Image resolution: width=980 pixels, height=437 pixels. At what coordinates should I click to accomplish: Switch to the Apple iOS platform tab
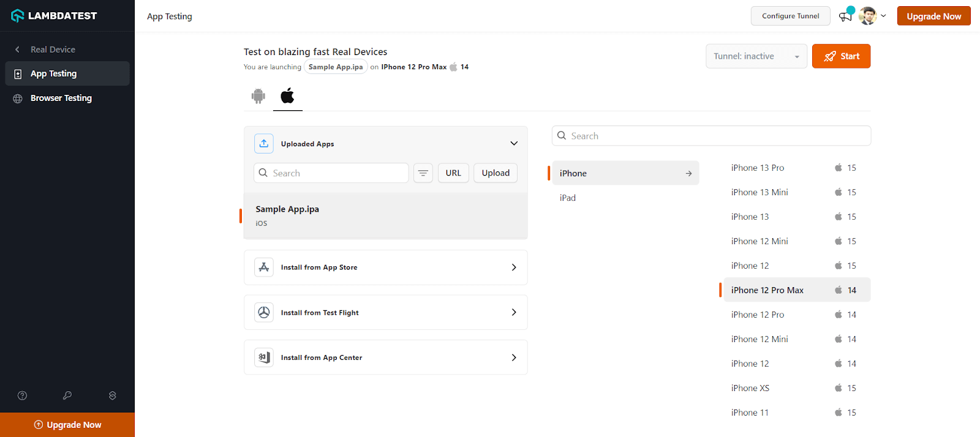(288, 96)
